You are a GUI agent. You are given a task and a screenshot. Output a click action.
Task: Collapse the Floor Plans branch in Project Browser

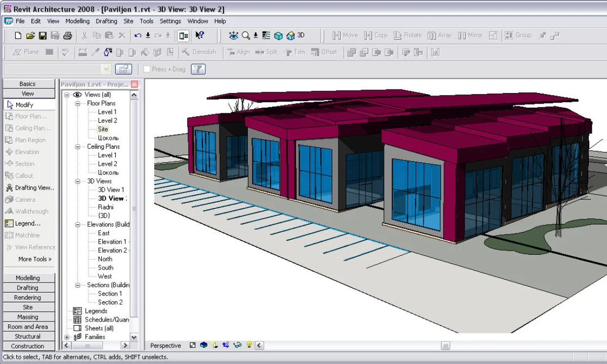pyautogui.click(x=77, y=103)
